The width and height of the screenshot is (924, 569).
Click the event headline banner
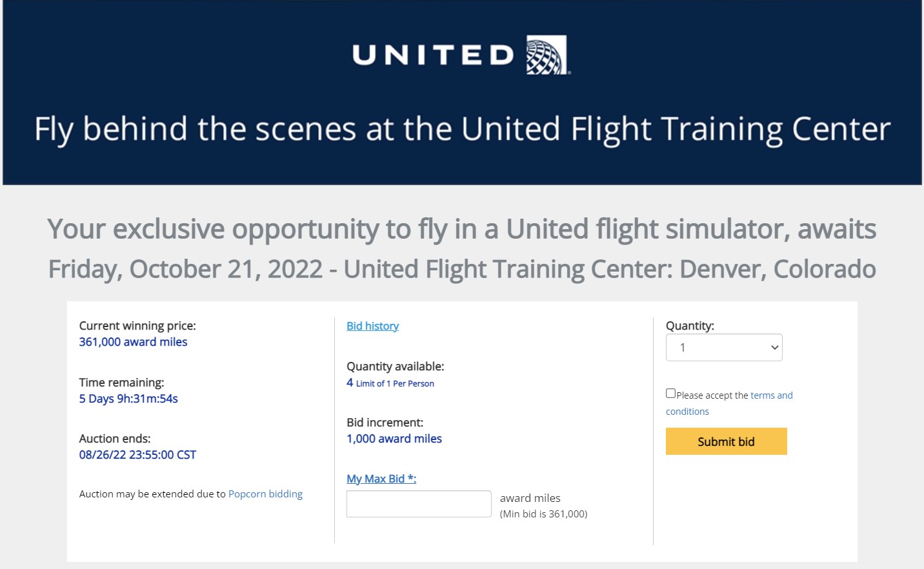click(461, 129)
